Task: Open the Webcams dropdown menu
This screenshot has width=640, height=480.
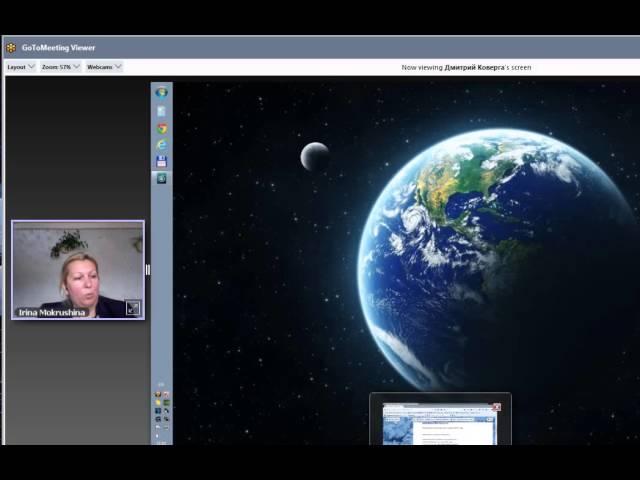Action: pyautogui.click(x=104, y=67)
